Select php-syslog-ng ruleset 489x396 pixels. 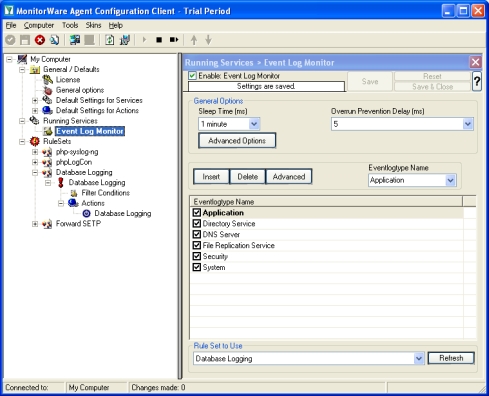[77, 152]
